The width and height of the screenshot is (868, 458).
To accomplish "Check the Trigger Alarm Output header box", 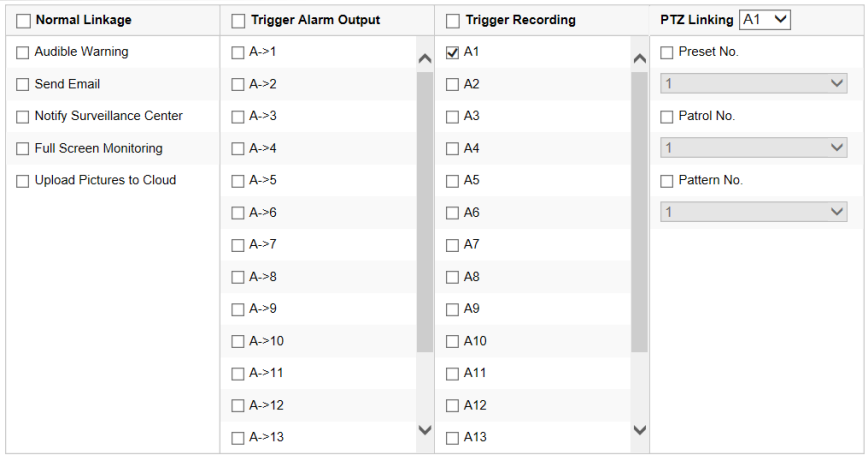I will click(238, 20).
